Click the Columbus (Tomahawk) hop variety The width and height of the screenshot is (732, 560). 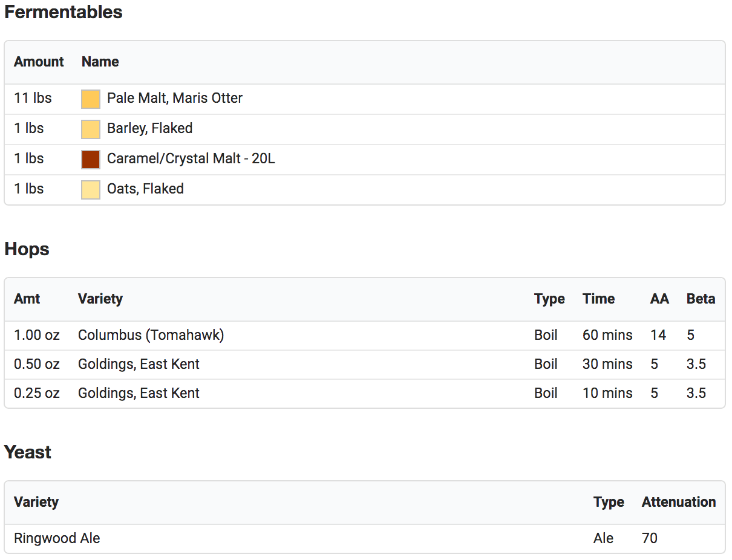[x=151, y=335]
